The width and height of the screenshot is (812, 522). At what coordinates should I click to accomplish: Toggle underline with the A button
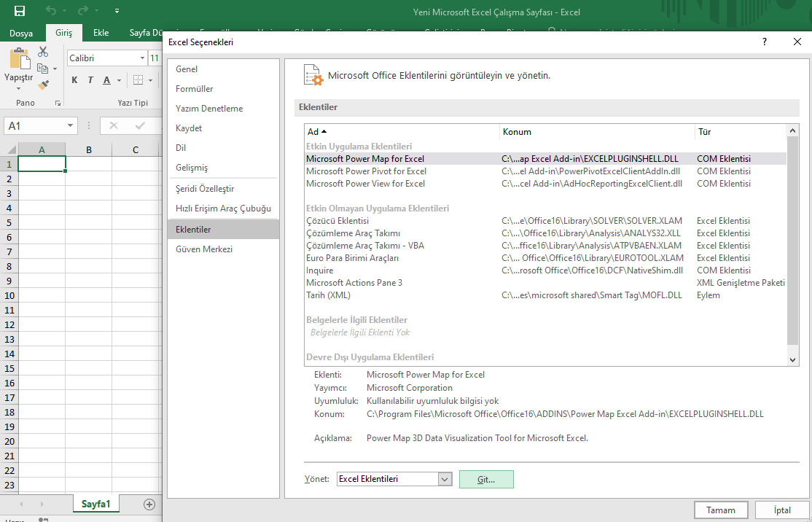tap(106, 80)
